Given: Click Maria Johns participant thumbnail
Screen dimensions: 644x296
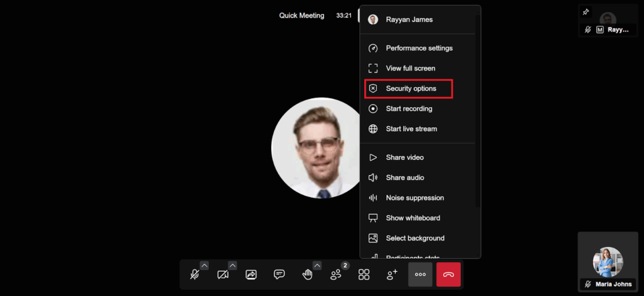Looking at the screenshot, I should coord(608,263).
